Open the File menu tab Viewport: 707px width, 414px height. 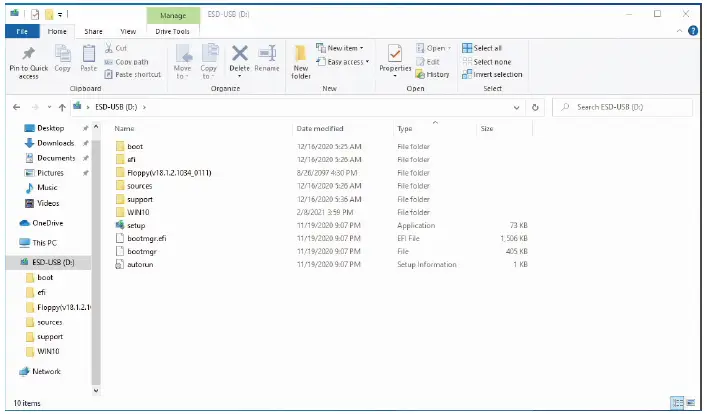22,31
